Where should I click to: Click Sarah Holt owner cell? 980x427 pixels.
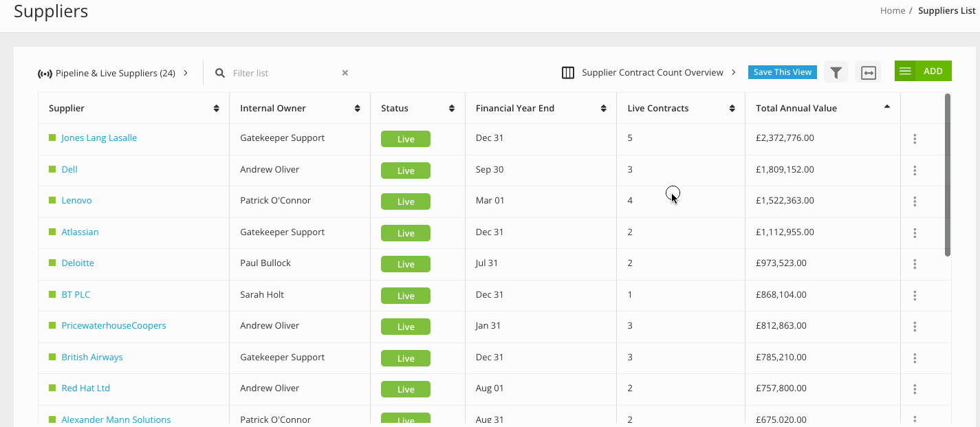coord(262,294)
